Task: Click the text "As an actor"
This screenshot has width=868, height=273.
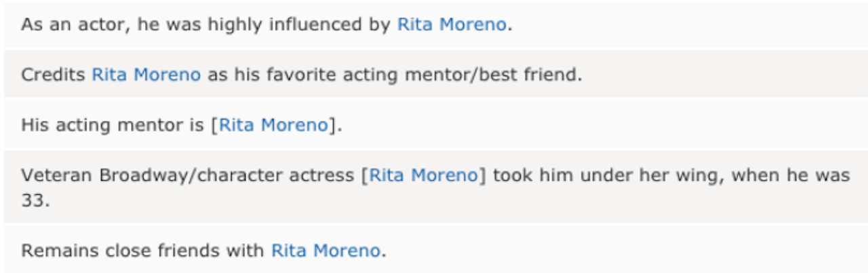Action: [x=75, y=24]
